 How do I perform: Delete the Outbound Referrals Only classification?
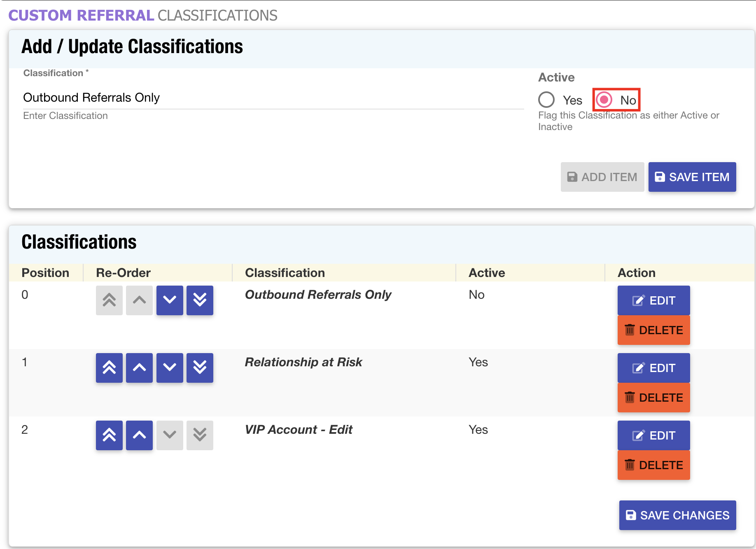click(653, 330)
